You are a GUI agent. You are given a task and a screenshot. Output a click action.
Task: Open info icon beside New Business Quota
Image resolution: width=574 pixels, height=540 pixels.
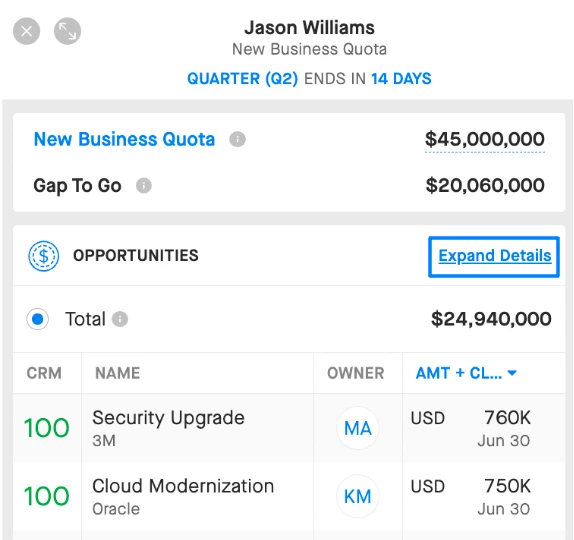point(237,139)
